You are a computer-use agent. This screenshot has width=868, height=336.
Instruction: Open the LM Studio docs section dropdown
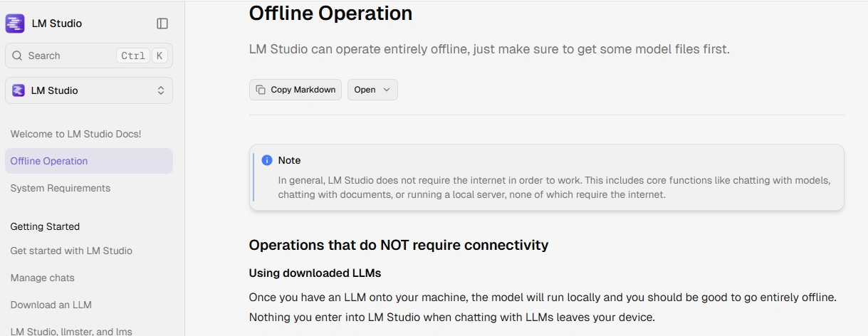click(x=89, y=90)
